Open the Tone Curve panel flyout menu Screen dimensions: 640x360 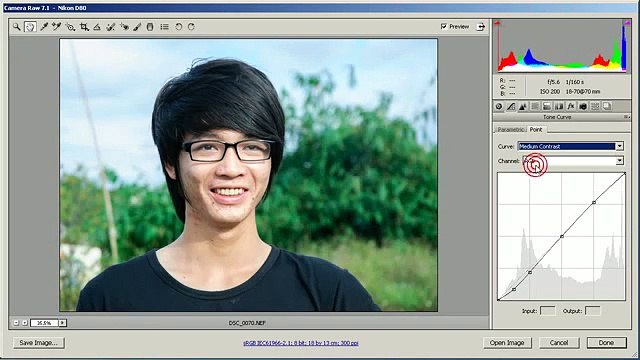[x=626, y=117]
